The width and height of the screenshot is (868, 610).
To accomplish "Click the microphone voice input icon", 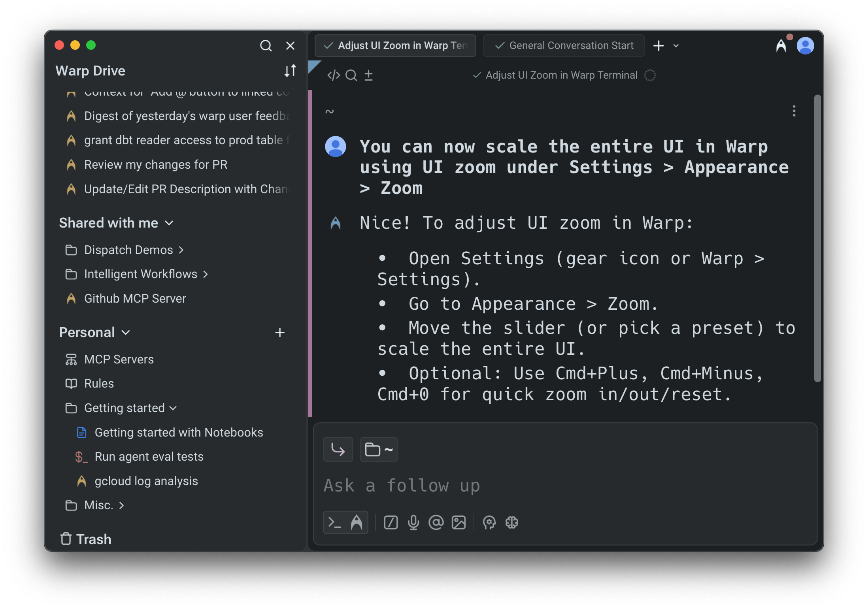I will pos(413,522).
